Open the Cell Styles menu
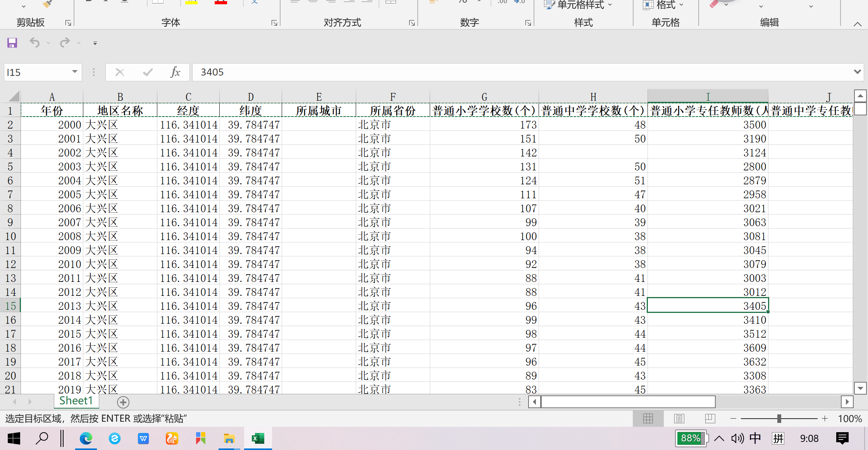 [x=579, y=5]
